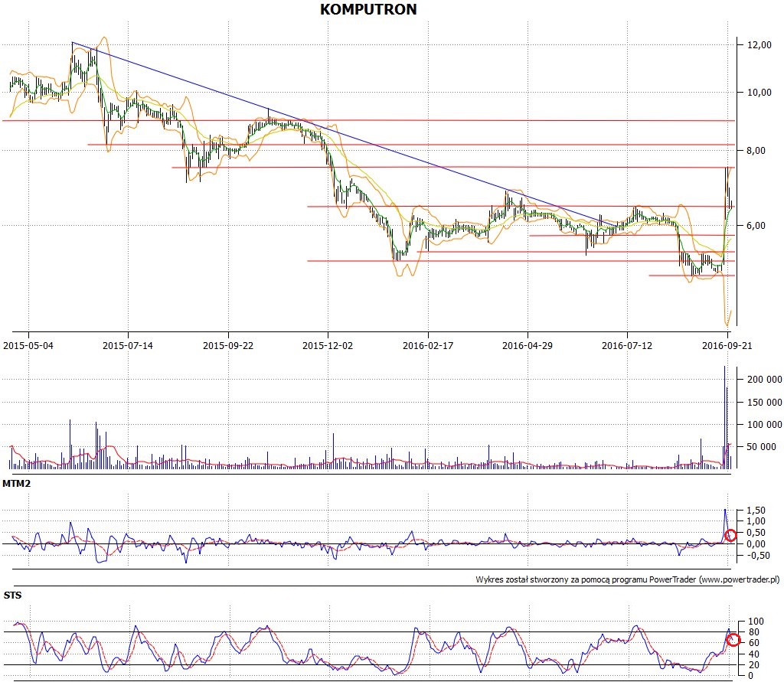Select the 2015-05-04 date label

pos(28,345)
